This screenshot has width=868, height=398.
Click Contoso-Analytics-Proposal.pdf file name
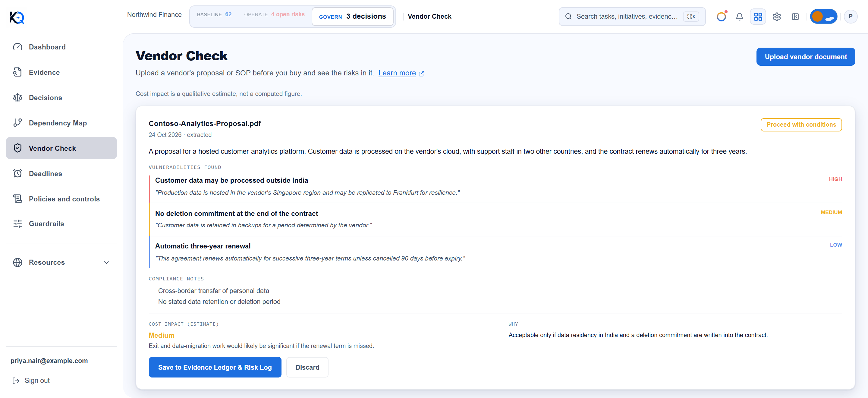coord(205,123)
